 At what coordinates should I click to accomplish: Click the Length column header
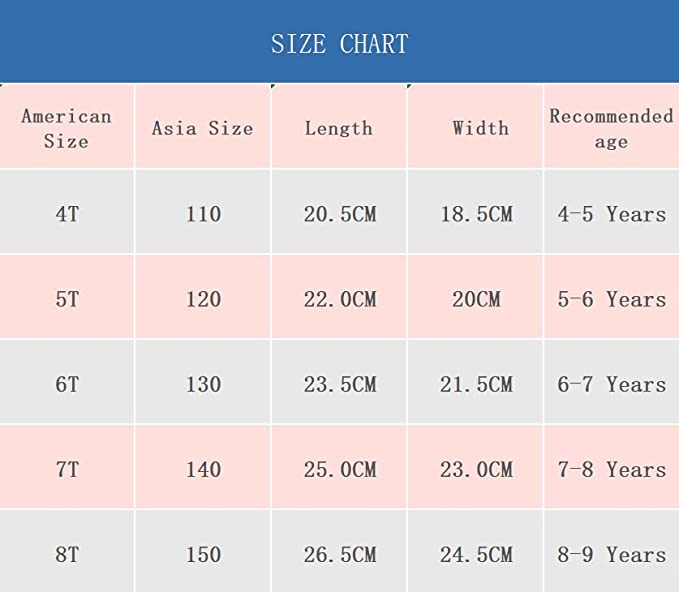click(x=339, y=126)
